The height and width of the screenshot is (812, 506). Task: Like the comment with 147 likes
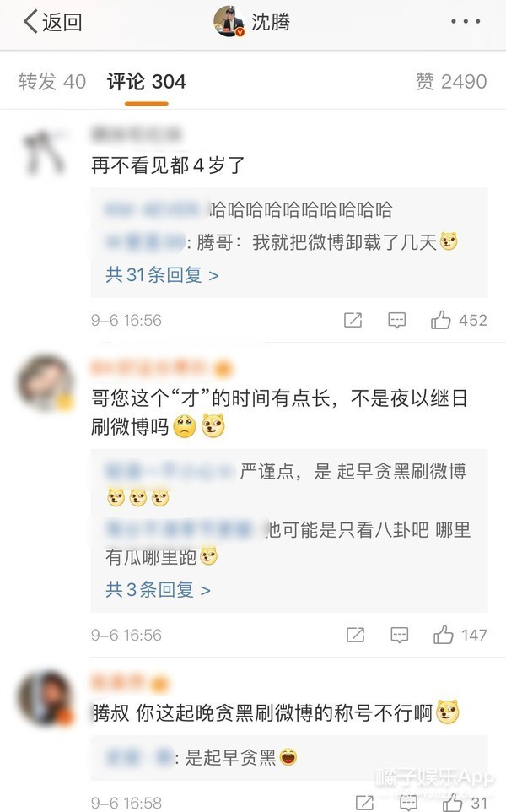[460, 635]
